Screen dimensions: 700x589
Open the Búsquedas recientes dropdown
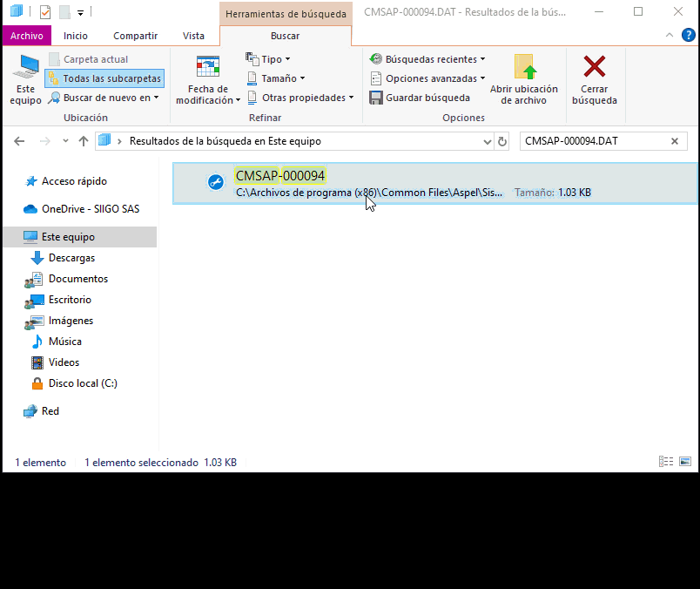pyautogui.click(x=427, y=59)
